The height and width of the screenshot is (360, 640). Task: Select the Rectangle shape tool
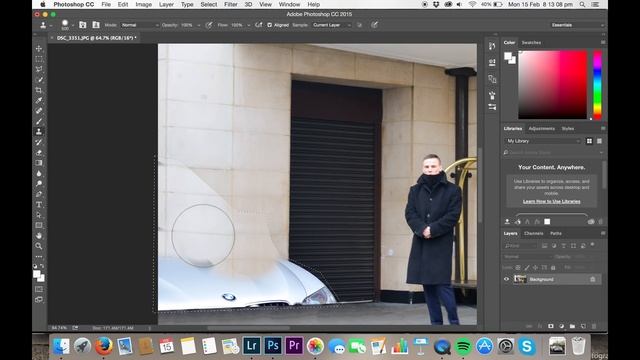pyautogui.click(x=39, y=225)
